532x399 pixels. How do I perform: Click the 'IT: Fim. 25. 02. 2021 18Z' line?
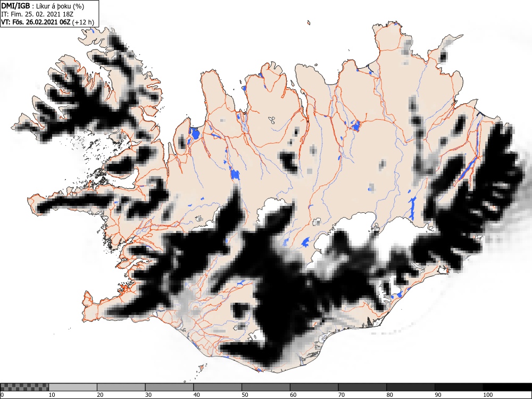pyautogui.click(x=37, y=14)
